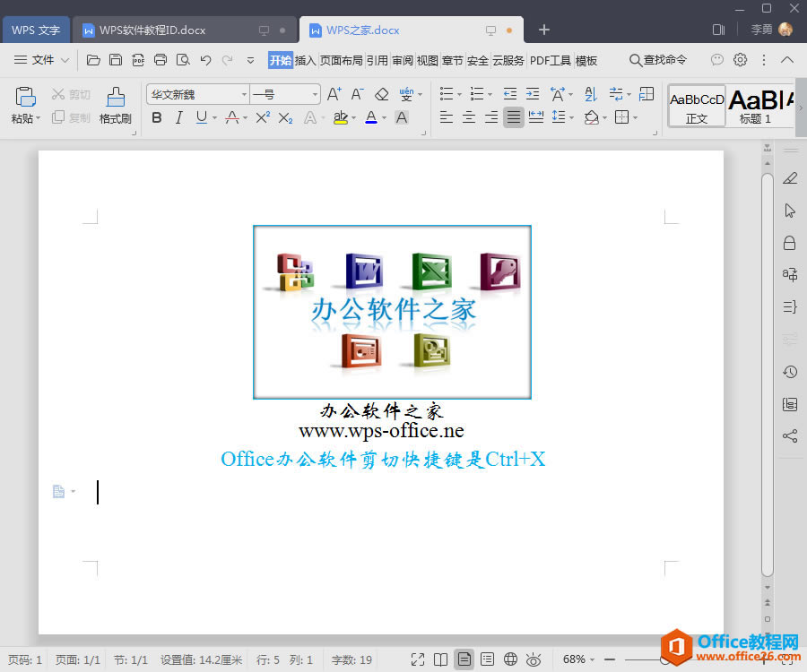Open the font name dropdown 华文新魏
This screenshot has width=807, height=672.
(195, 93)
